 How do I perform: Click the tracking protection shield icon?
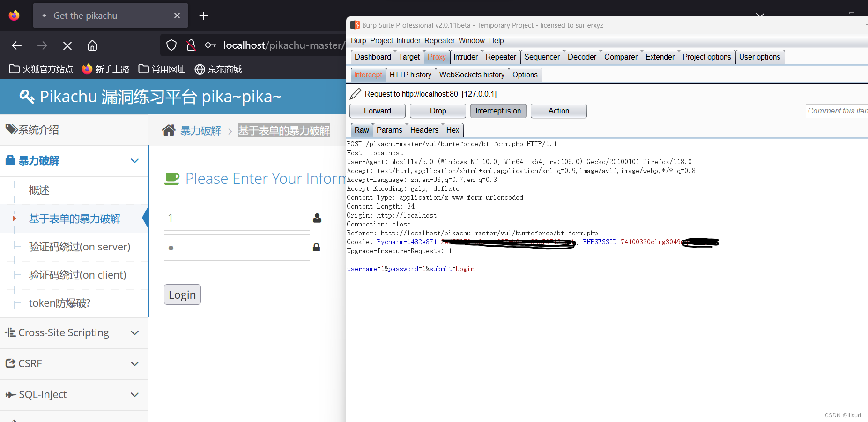(x=171, y=45)
